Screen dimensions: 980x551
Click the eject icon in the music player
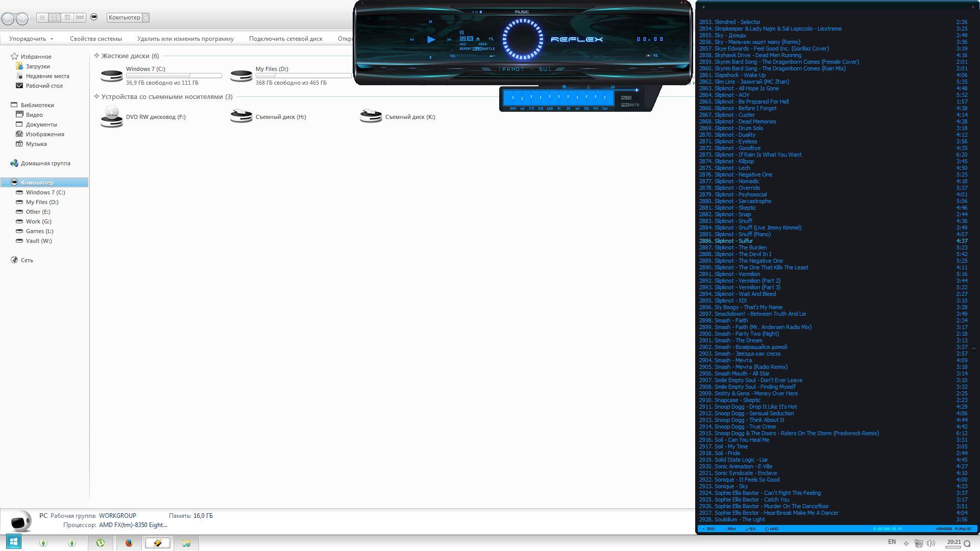pyautogui.click(x=478, y=39)
